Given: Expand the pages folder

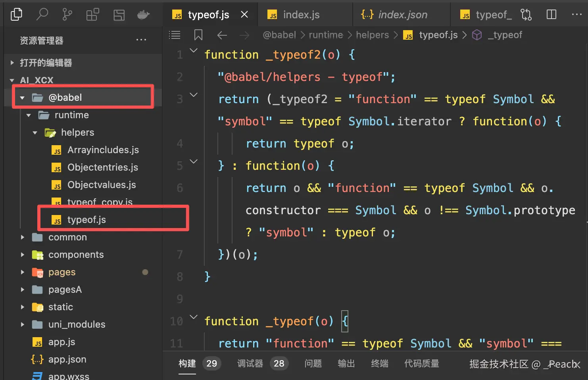Looking at the screenshot, I should 83,272.
